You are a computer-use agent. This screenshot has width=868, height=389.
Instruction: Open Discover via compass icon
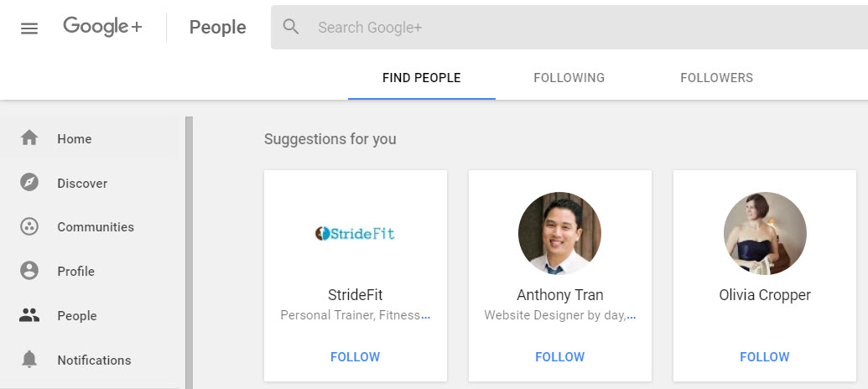pyautogui.click(x=29, y=182)
